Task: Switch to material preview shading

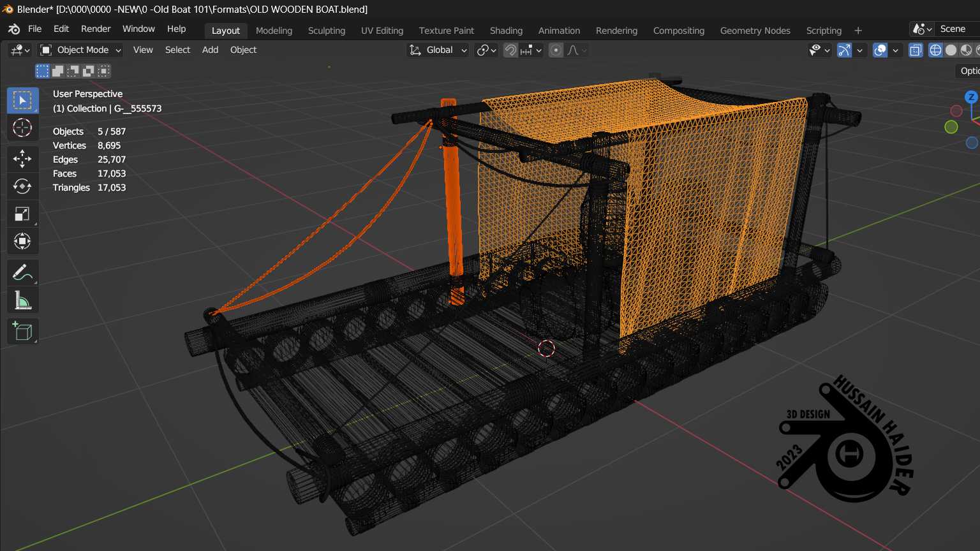Action: point(966,50)
